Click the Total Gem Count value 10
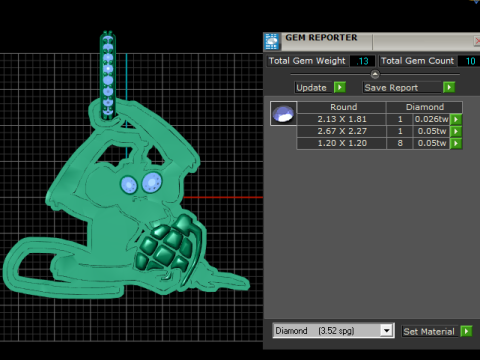 [470, 61]
